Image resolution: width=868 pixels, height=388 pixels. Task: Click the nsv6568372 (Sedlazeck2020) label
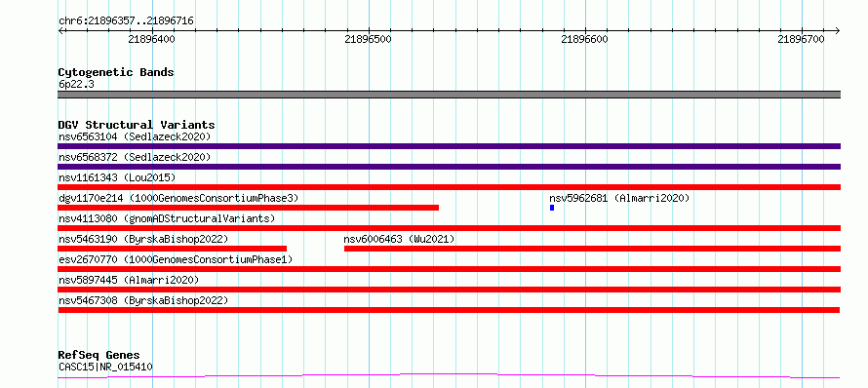click(135, 157)
